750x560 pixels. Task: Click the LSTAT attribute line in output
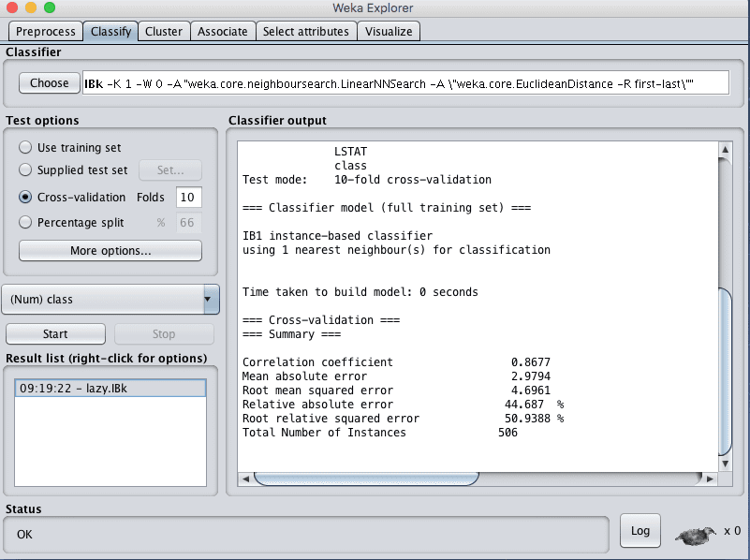[x=350, y=152]
